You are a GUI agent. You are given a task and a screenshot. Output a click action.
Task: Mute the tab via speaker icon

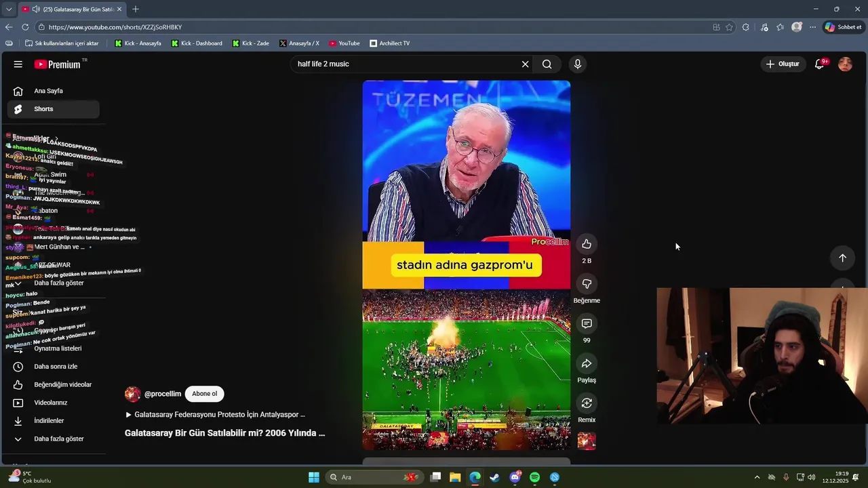(x=36, y=9)
